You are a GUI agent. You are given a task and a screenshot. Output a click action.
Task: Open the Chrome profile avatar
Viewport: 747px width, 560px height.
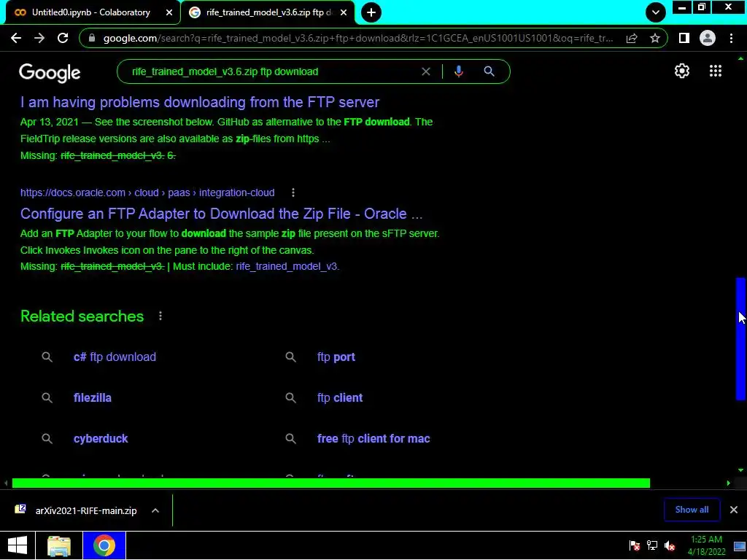(x=708, y=38)
